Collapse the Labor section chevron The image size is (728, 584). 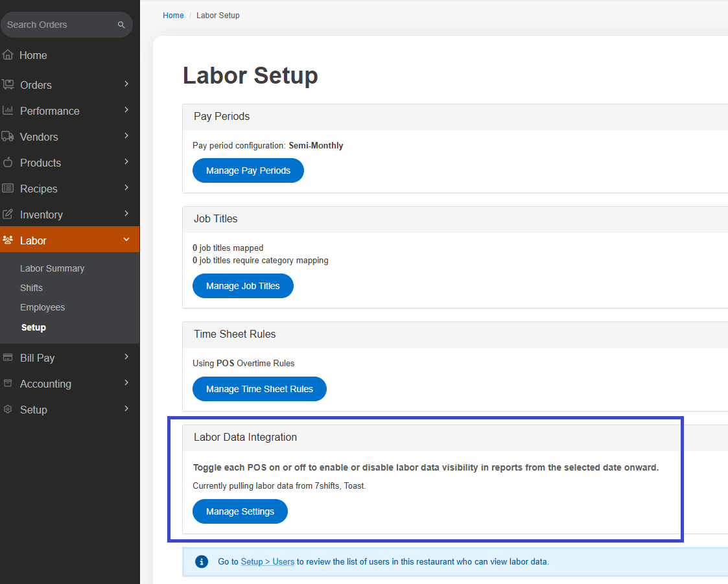pos(126,240)
